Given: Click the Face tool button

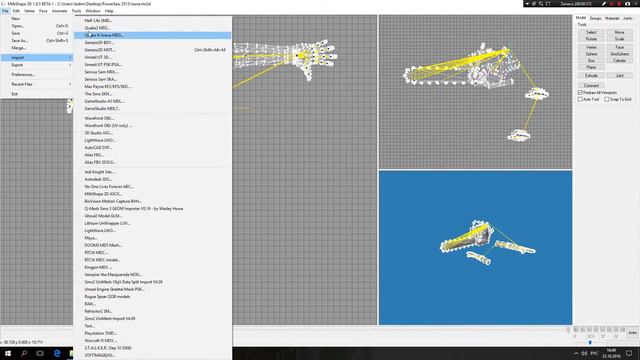Looking at the screenshot, I should (x=619, y=47).
